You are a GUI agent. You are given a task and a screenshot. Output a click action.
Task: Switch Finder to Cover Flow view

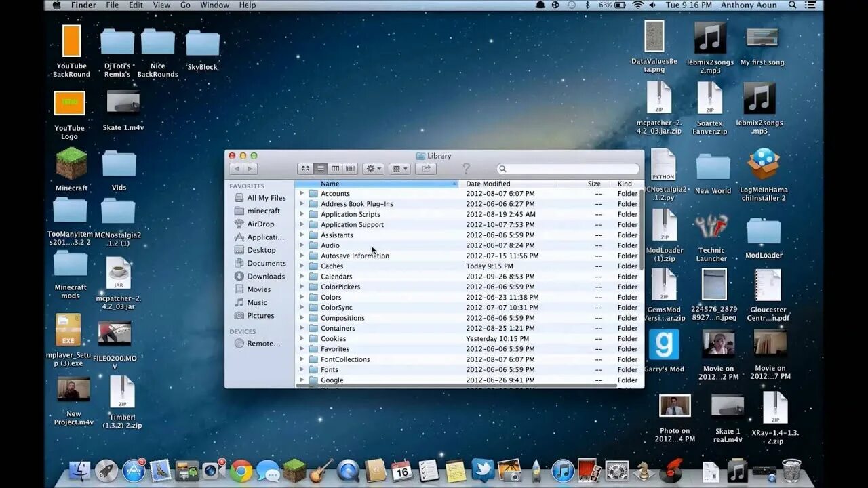(351, 169)
